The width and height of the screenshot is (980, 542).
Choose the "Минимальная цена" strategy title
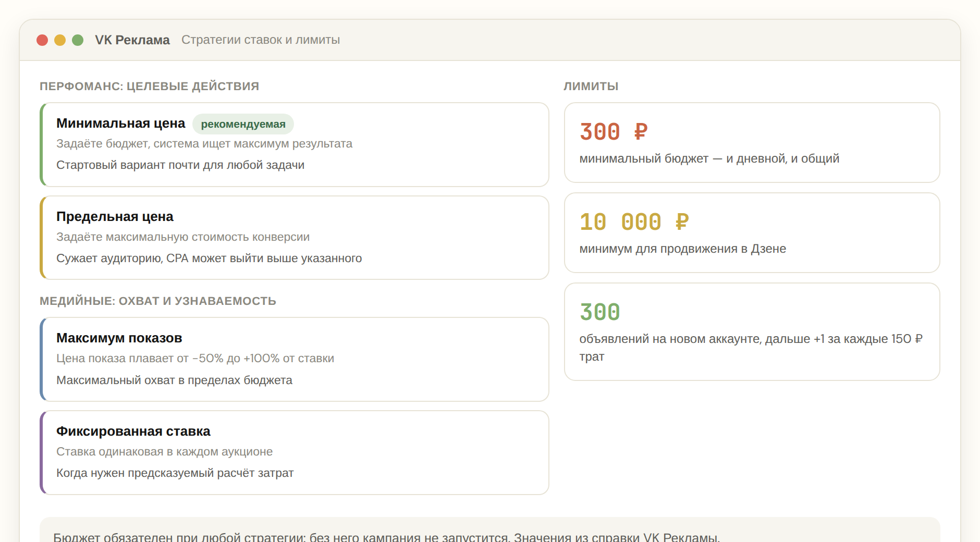(121, 123)
